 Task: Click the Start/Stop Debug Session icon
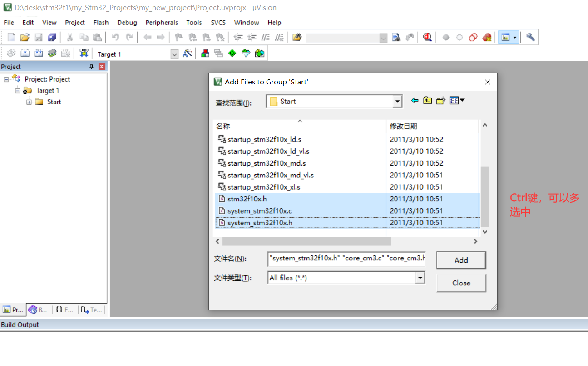(x=427, y=37)
